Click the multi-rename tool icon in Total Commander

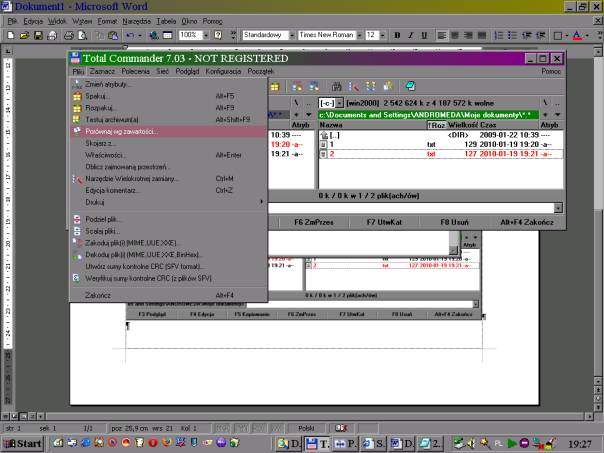353,86
